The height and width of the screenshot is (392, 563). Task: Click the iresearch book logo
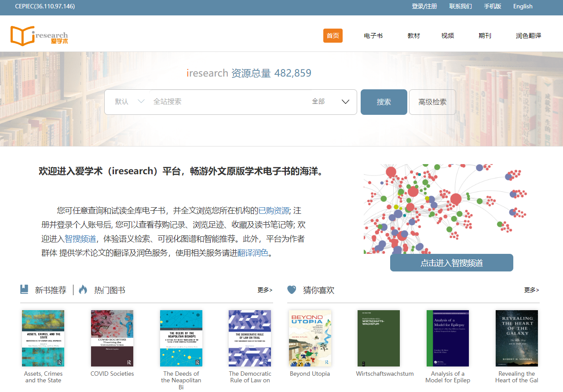(x=39, y=36)
